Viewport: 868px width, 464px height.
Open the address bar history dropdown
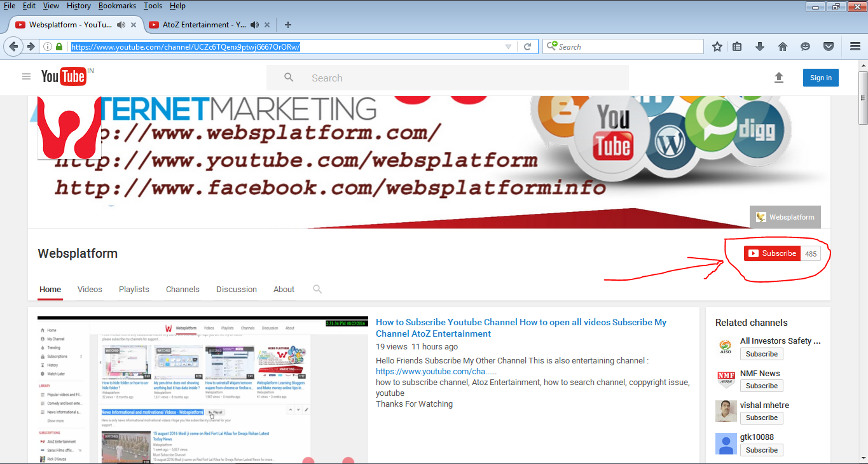[508, 46]
